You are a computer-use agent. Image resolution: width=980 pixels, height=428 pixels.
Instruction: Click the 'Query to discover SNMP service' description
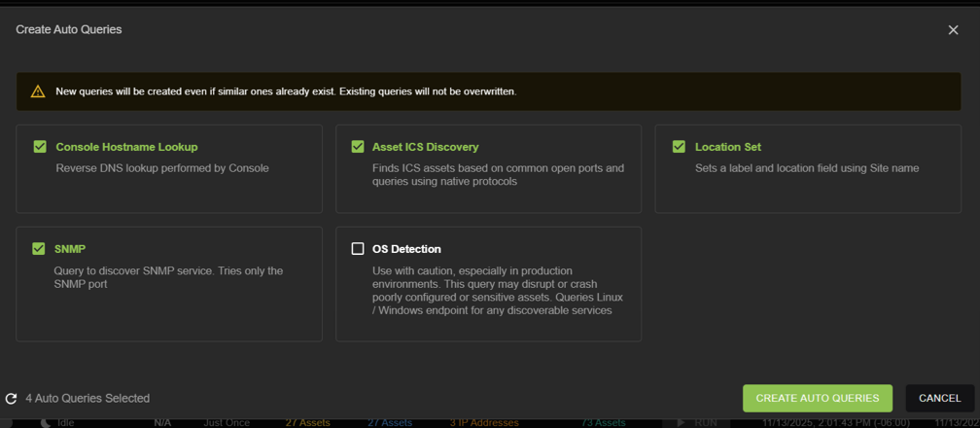(x=168, y=277)
